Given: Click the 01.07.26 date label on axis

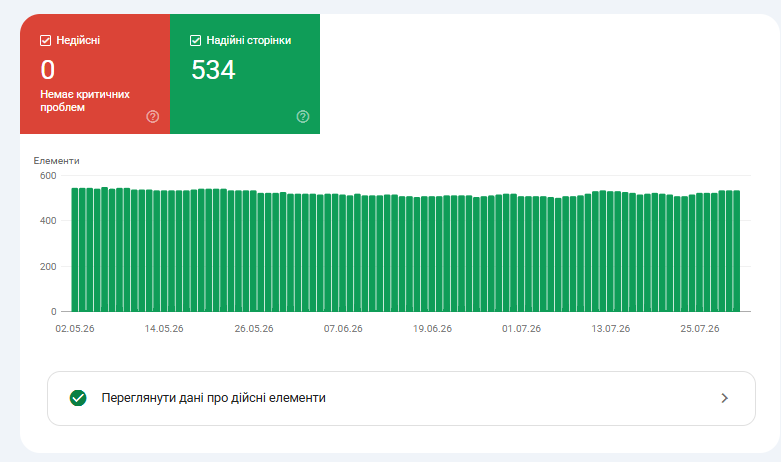Looking at the screenshot, I should 521,329.
